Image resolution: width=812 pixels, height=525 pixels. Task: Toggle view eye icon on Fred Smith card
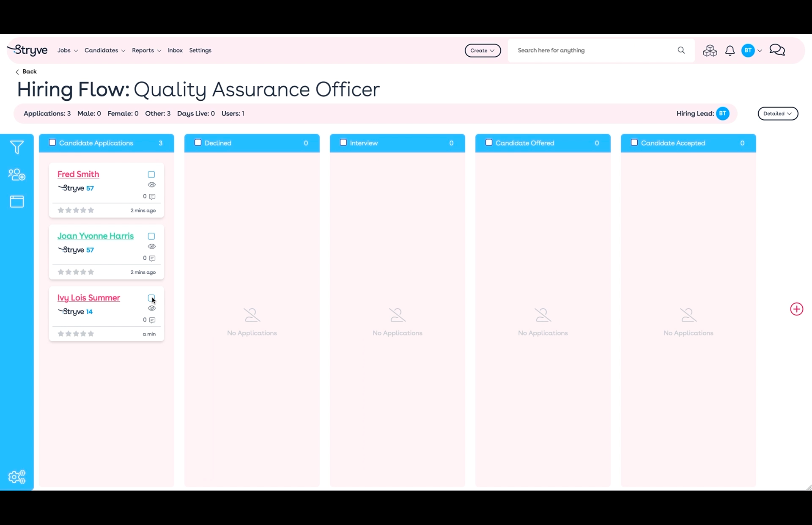click(152, 184)
